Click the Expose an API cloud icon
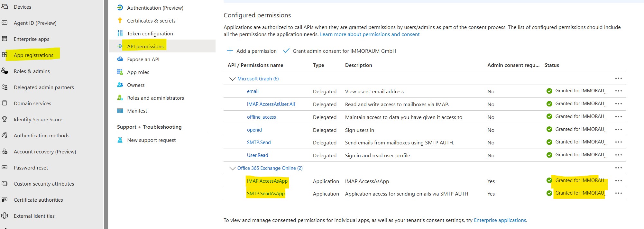644x229 pixels. point(120,59)
